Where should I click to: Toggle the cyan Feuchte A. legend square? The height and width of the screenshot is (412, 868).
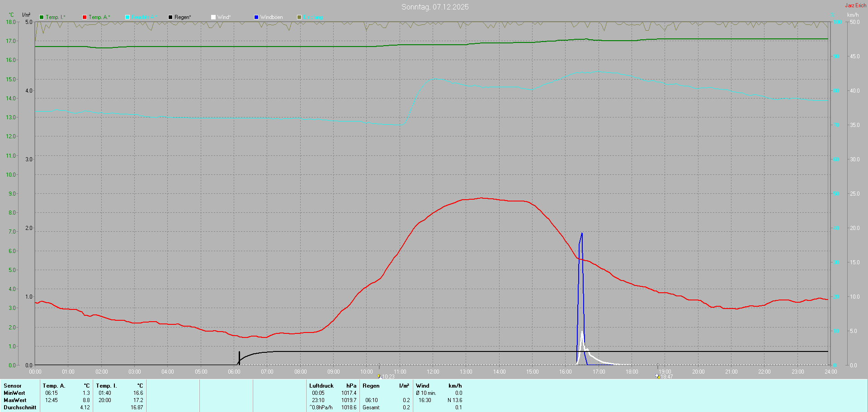point(127,17)
